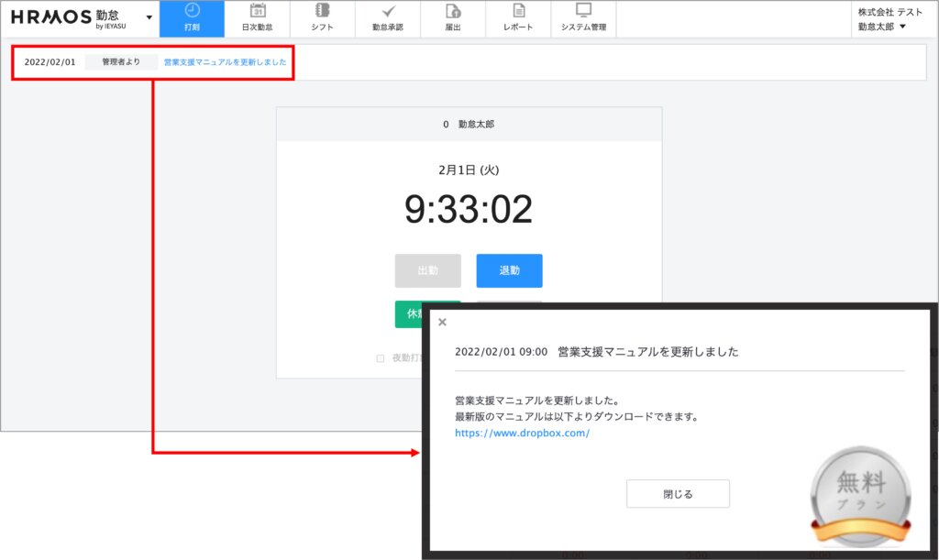Toggle the 夜勤打刻 checkbox
Viewport: 939px width, 560px height.
381,358
